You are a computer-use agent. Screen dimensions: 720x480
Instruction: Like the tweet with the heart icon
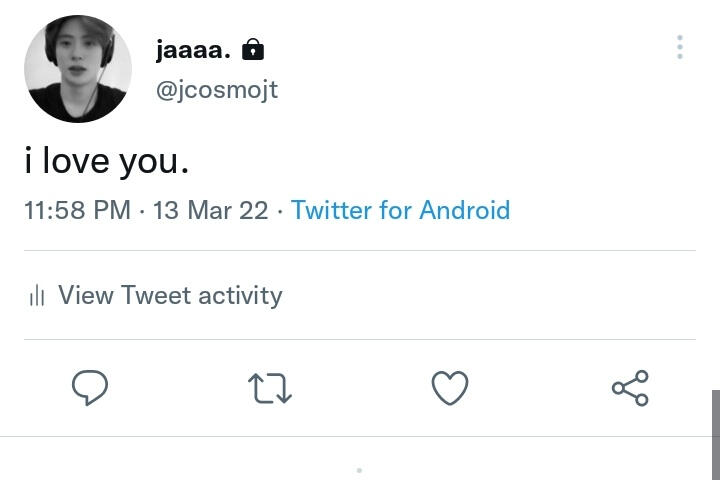pyautogui.click(x=449, y=388)
